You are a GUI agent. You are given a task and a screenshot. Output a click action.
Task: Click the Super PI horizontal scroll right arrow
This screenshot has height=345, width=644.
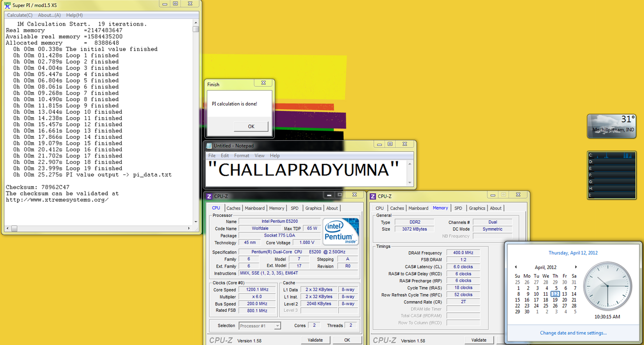(190, 228)
